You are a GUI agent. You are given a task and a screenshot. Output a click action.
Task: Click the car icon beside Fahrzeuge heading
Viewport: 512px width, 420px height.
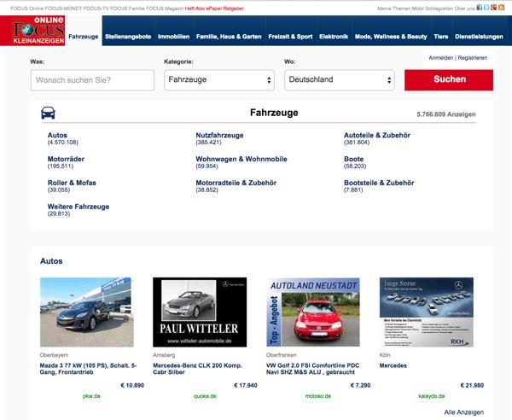click(x=48, y=113)
